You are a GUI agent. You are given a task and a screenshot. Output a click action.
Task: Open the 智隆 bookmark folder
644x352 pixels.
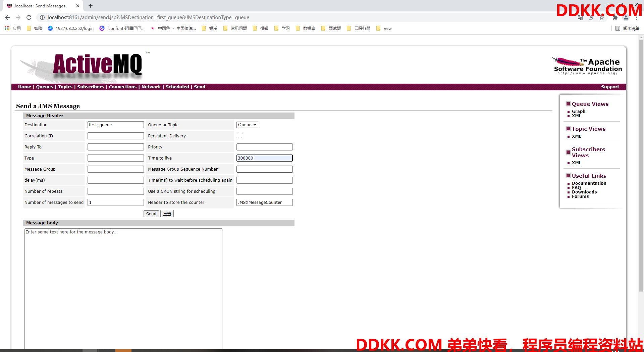point(35,28)
